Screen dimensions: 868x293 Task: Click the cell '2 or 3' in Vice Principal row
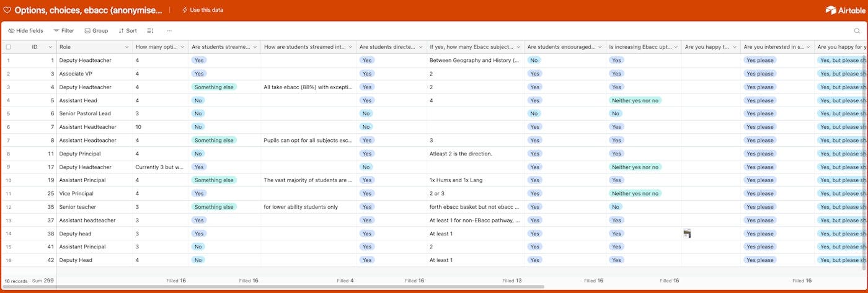click(475, 193)
